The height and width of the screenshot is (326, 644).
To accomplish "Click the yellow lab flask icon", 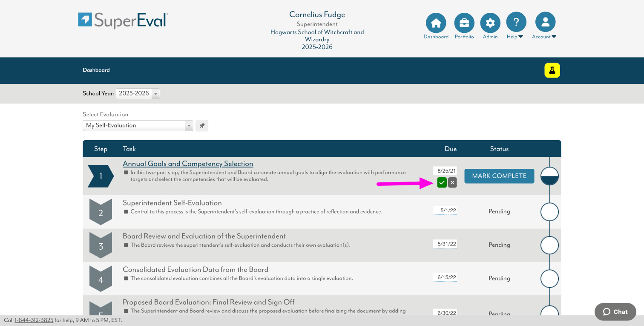I will coord(552,70).
